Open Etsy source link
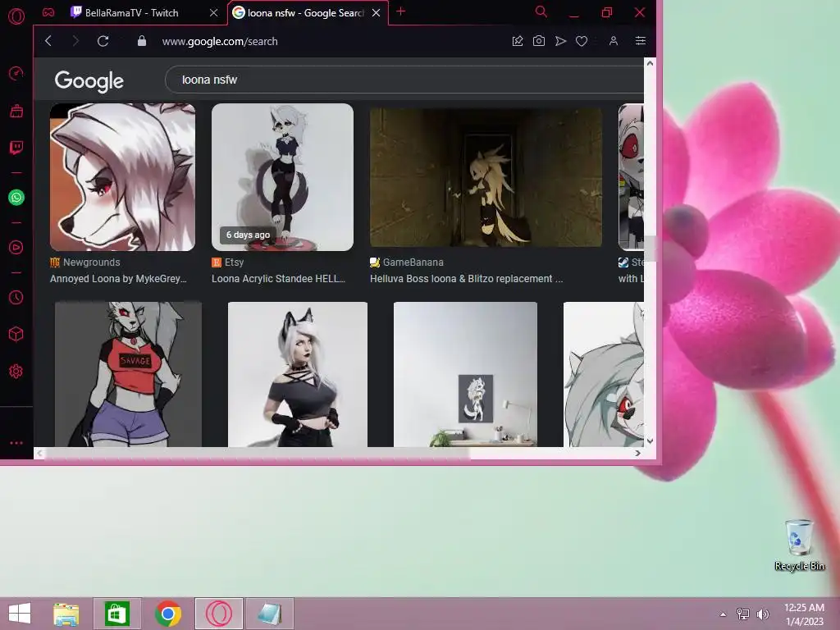This screenshot has height=630, width=840. [228, 262]
